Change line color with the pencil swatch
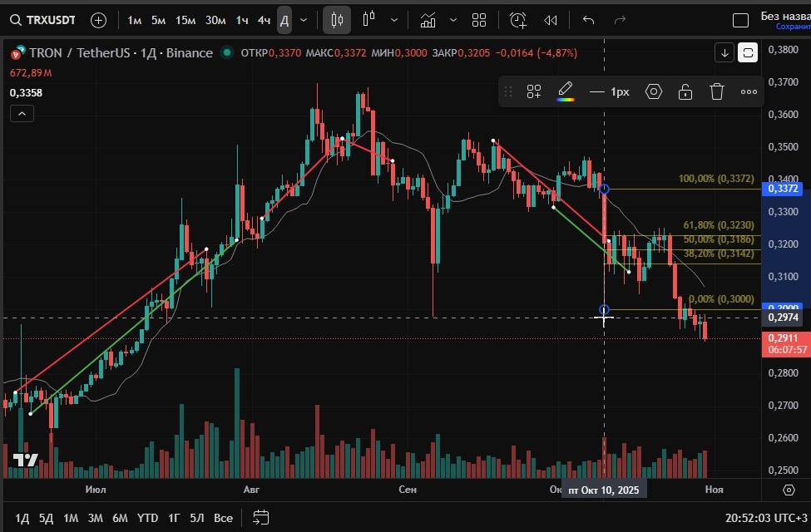The width and height of the screenshot is (811, 532). click(x=566, y=91)
